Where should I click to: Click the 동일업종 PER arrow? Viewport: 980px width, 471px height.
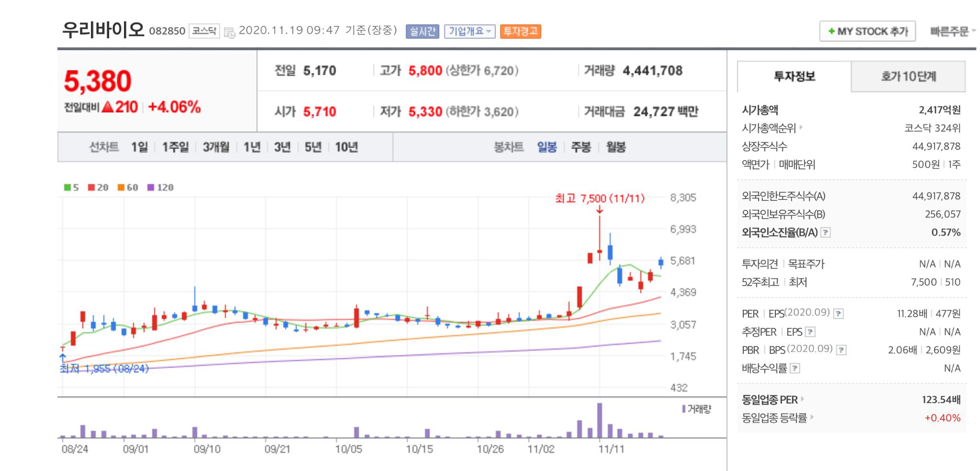(802, 399)
